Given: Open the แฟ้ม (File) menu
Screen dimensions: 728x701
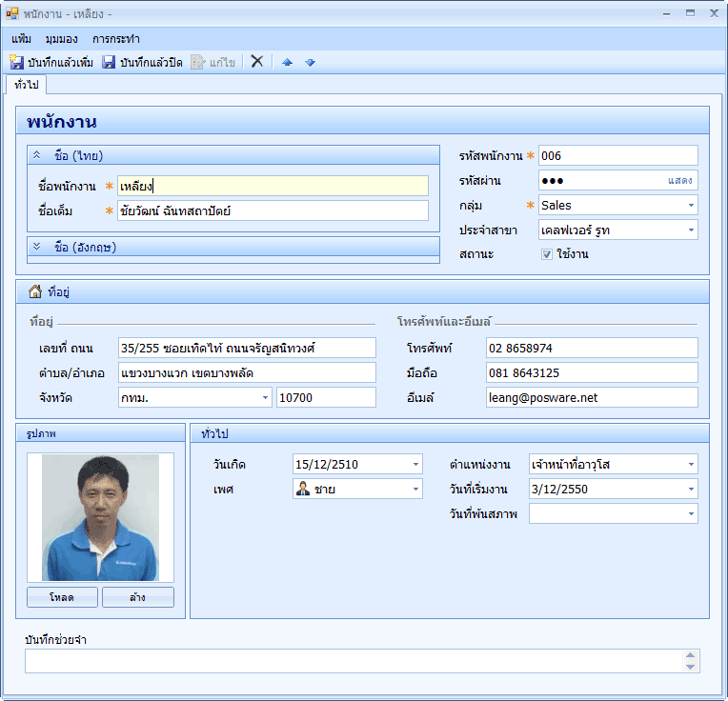Looking at the screenshot, I should 22,39.
